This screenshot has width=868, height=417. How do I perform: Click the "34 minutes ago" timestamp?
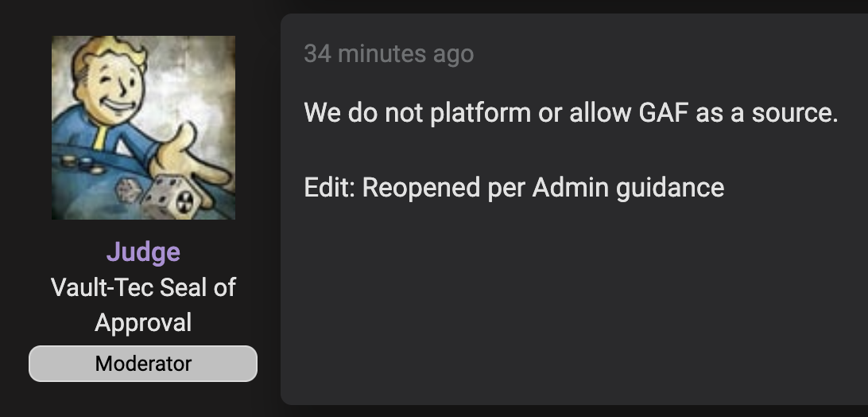pyautogui.click(x=389, y=54)
